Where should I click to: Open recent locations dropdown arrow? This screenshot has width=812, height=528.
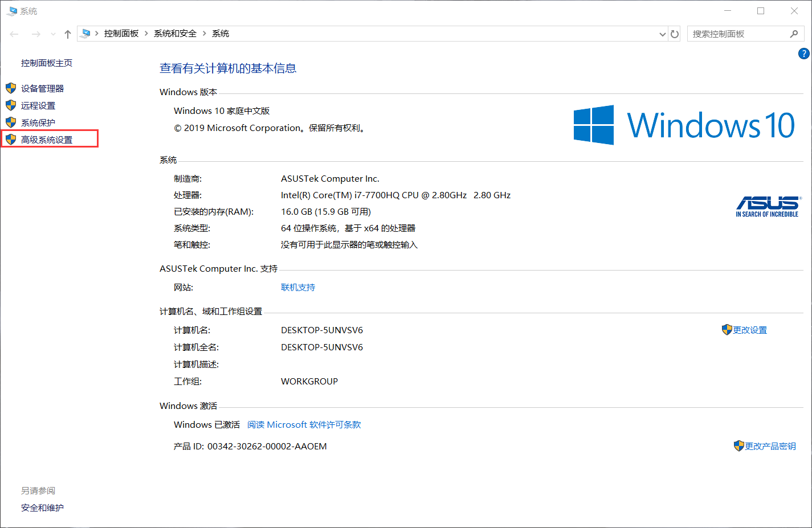[x=53, y=34]
